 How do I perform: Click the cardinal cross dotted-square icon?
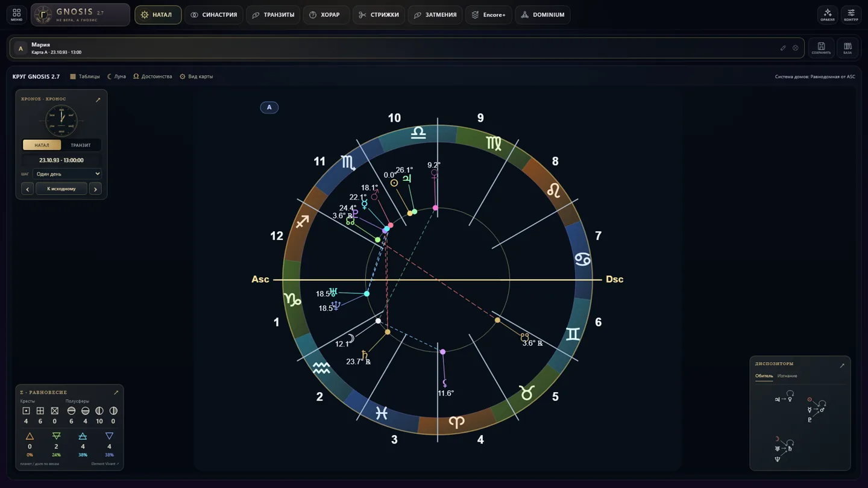coord(26,411)
